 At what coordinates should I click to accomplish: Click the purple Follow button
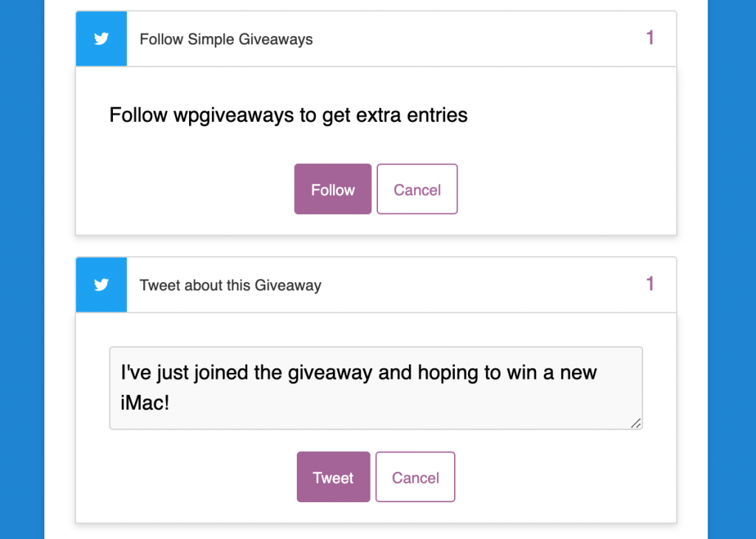click(x=333, y=189)
